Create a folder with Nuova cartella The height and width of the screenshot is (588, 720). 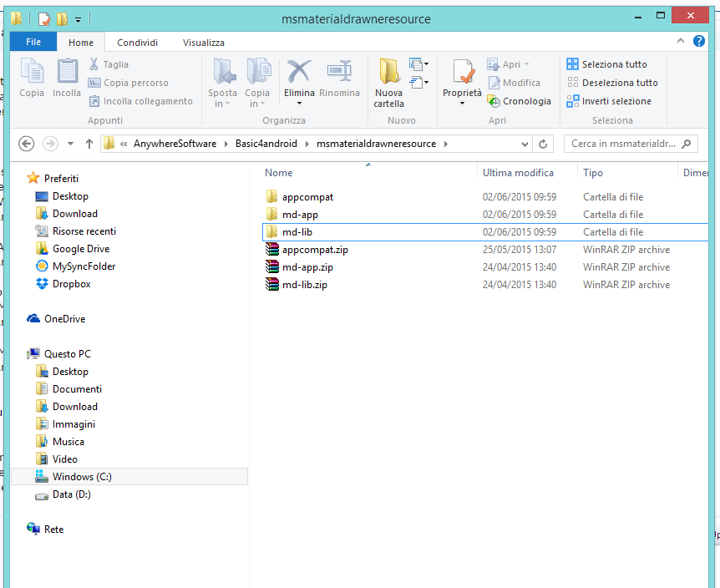[x=389, y=83]
